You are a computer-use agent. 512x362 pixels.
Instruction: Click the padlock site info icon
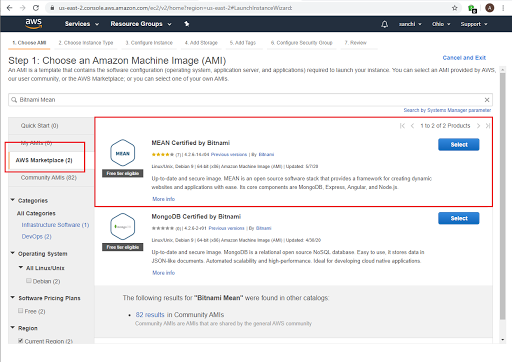click(x=52, y=8)
